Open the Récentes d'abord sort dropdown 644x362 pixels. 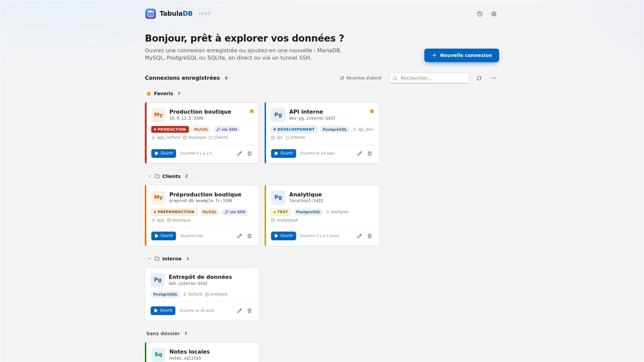[x=360, y=78]
